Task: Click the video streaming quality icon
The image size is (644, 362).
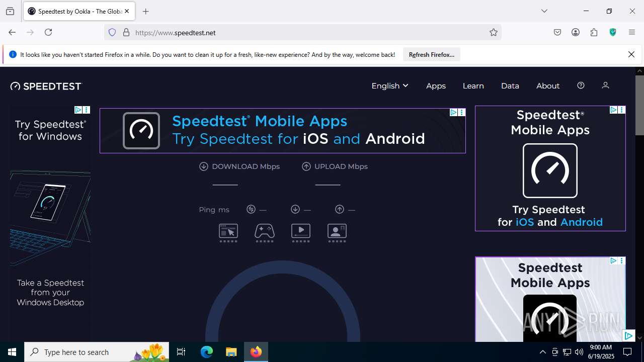Action: (301, 233)
